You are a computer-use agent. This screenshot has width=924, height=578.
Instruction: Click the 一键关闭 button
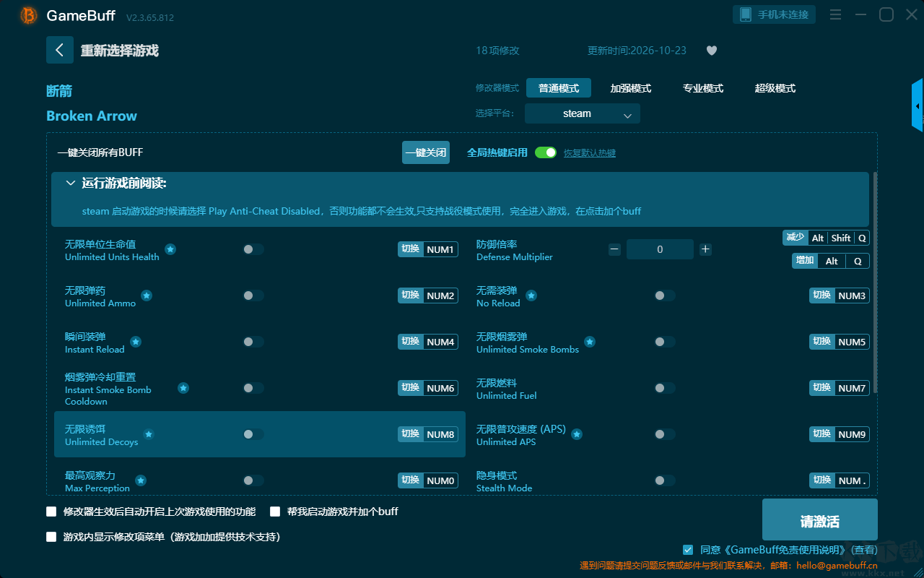click(426, 152)
